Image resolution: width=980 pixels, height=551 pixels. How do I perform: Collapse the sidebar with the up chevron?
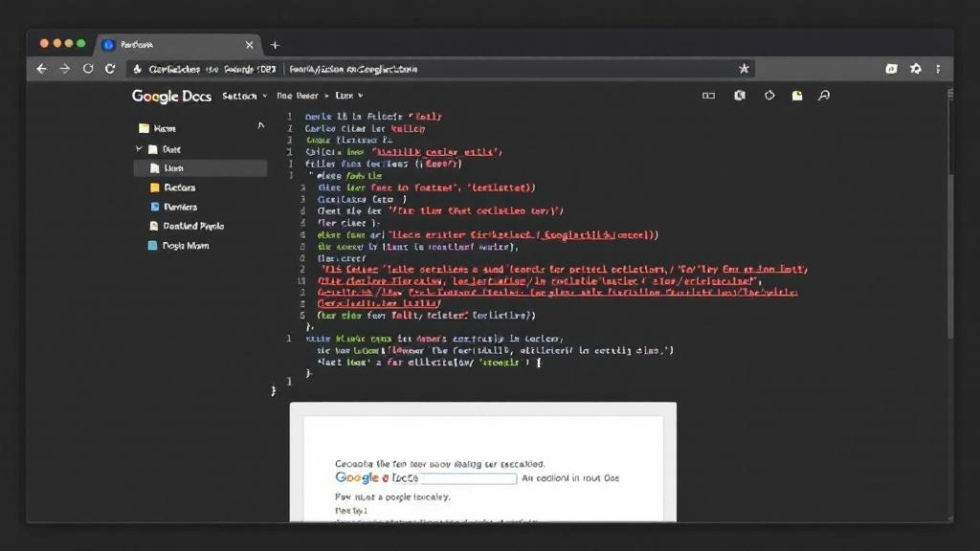click(x=260, y=126)
